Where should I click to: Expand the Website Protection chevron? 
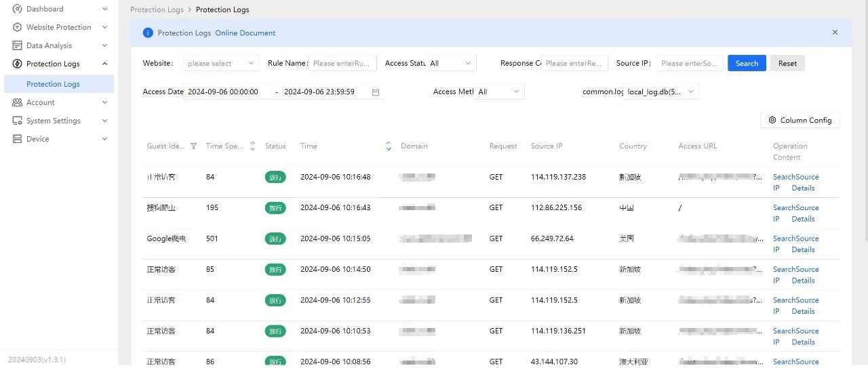click(104, 27)
